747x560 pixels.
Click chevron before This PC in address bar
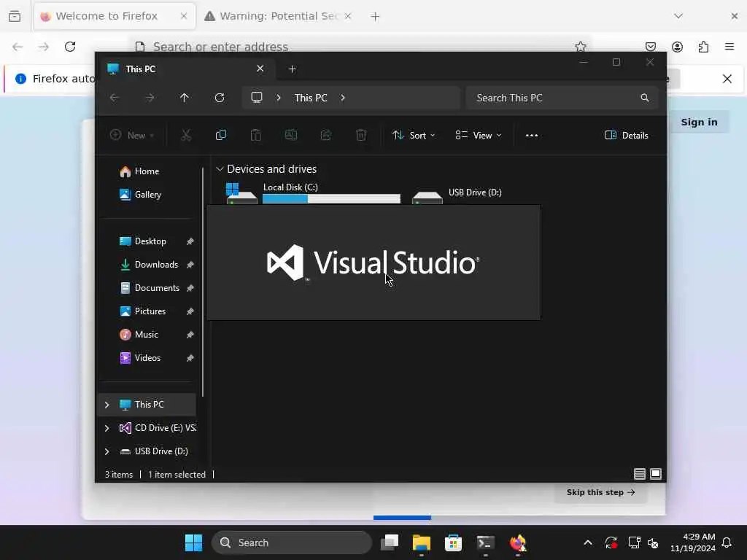coord(279,98)
